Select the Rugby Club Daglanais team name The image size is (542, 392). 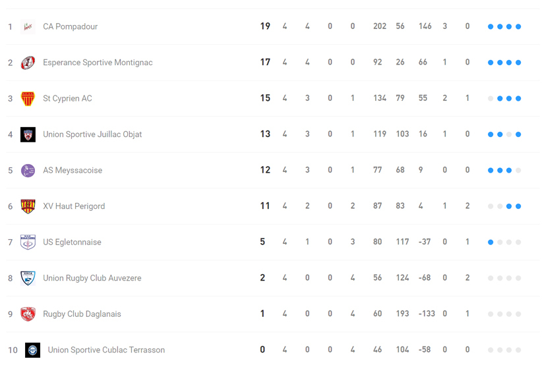pos(82,314)
